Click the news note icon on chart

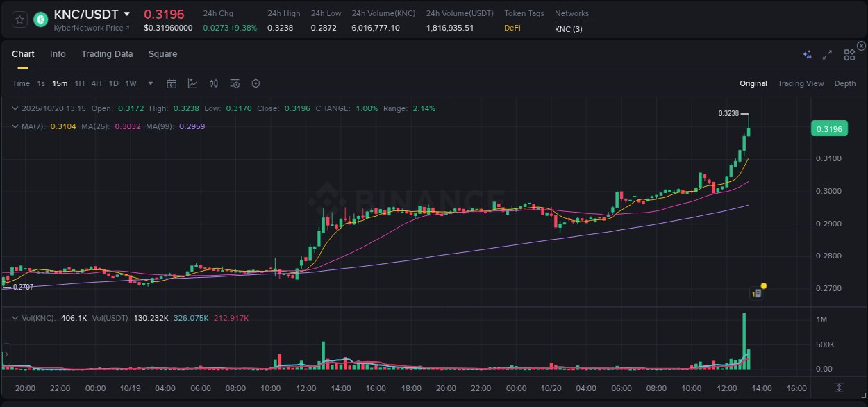[x=757, y=294]
